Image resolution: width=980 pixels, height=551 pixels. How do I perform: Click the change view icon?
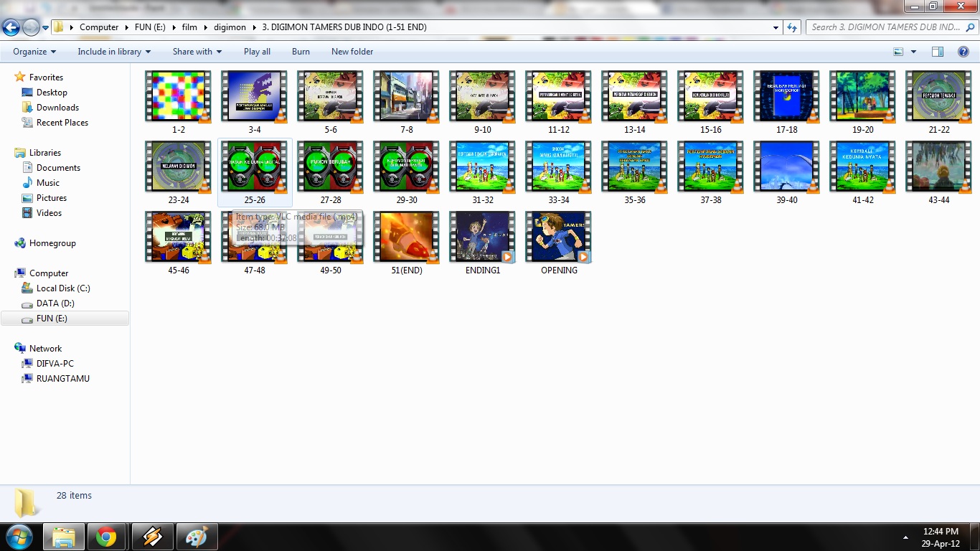point(898,52)
